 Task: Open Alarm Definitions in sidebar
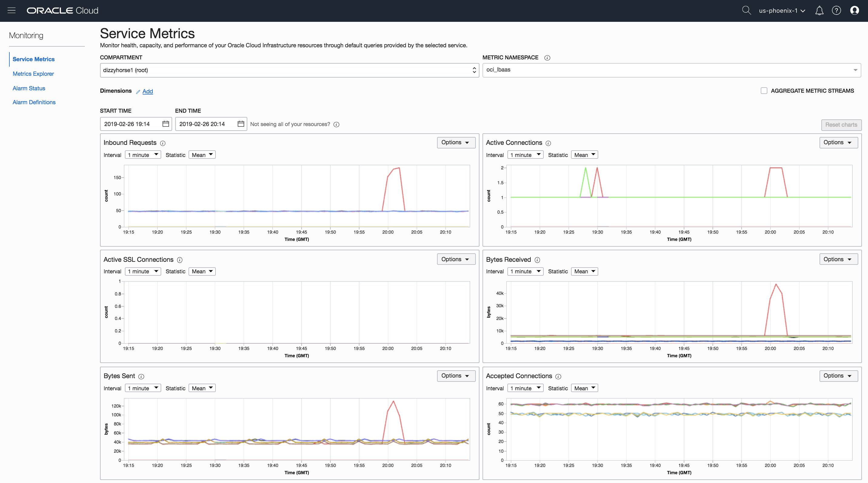point(34,102)
